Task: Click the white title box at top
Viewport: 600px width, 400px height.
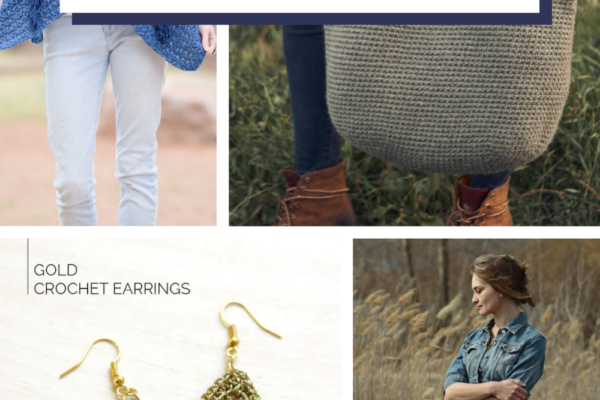Action: tap(300, 6)
